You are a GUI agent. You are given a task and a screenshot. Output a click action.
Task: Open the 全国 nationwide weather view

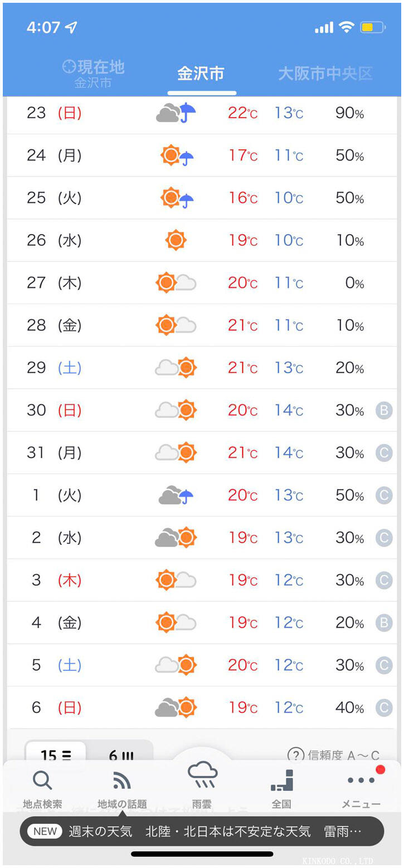click(x=281, y=788)
